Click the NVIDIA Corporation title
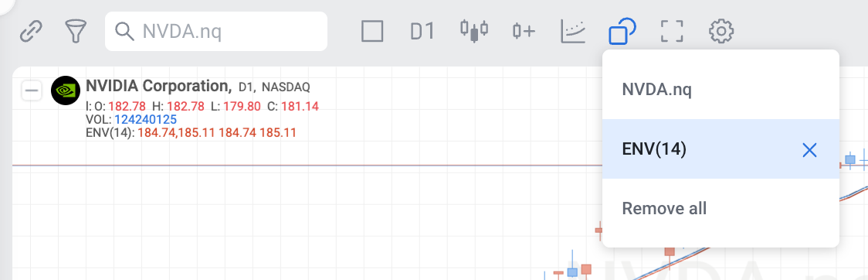The width and height of the screenshot is (868, 280). tap(159, 86)
